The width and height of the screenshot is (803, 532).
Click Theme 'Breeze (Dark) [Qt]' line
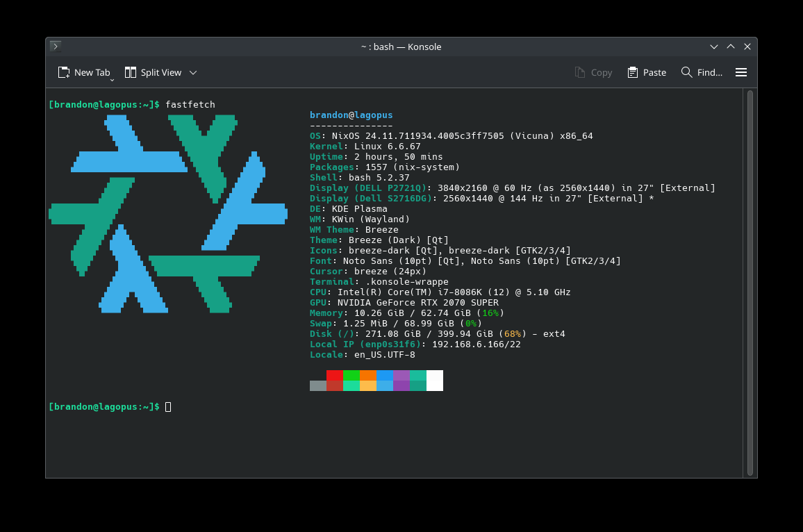coord(379,240)
